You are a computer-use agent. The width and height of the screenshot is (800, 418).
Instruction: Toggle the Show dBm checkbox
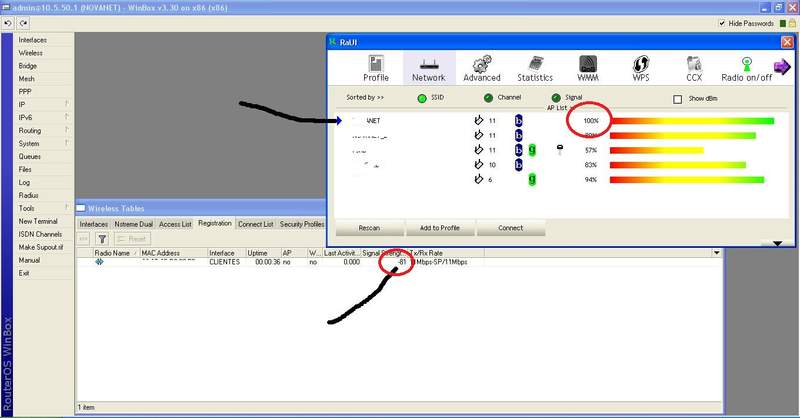678,99
